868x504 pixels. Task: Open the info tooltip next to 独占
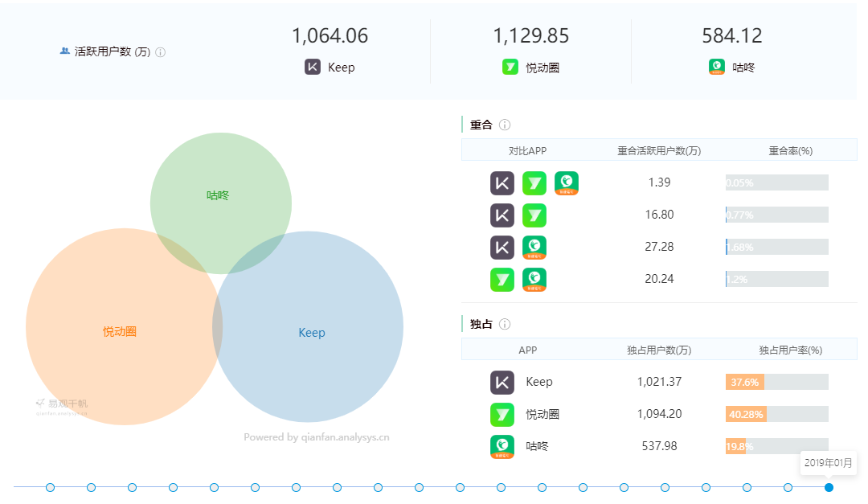(505, 324)
